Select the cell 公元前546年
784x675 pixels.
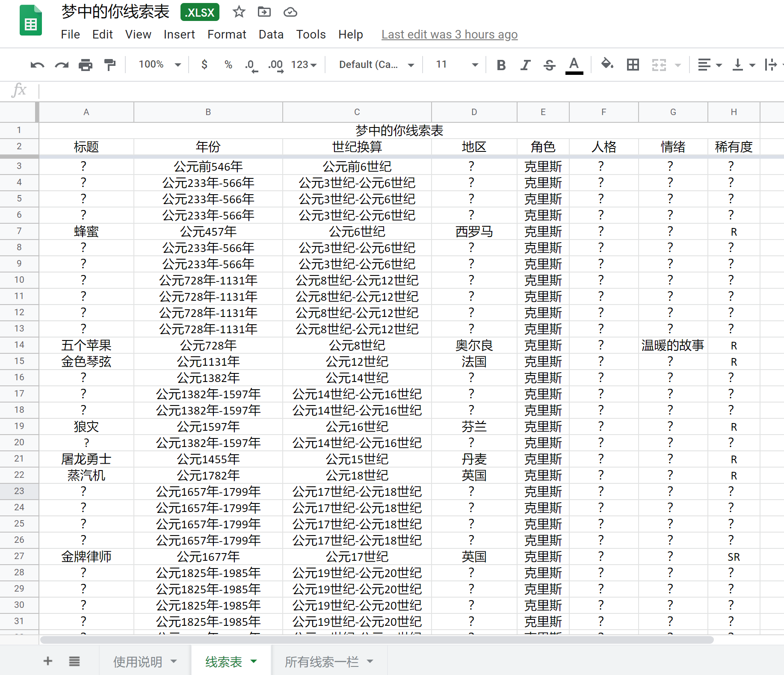208,166
